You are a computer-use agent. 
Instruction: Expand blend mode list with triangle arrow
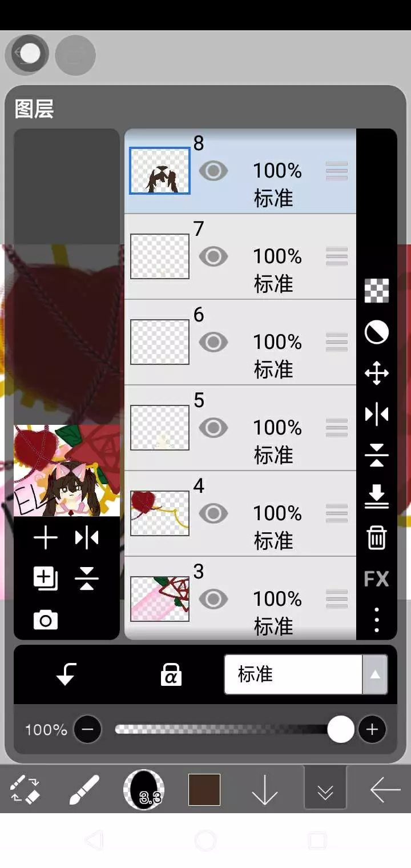click(375, 674)
